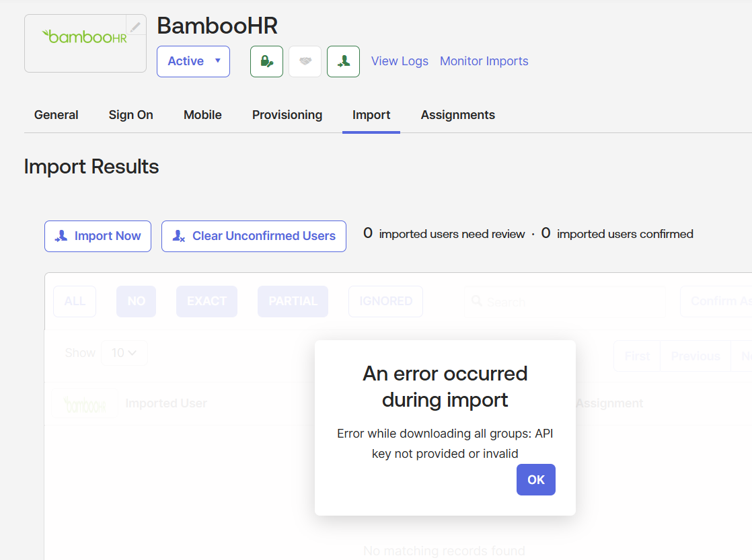Viewport: 752px width, 560px height.
Task: Click the 'An error occurred during import' heading
Action: (445, 387)
